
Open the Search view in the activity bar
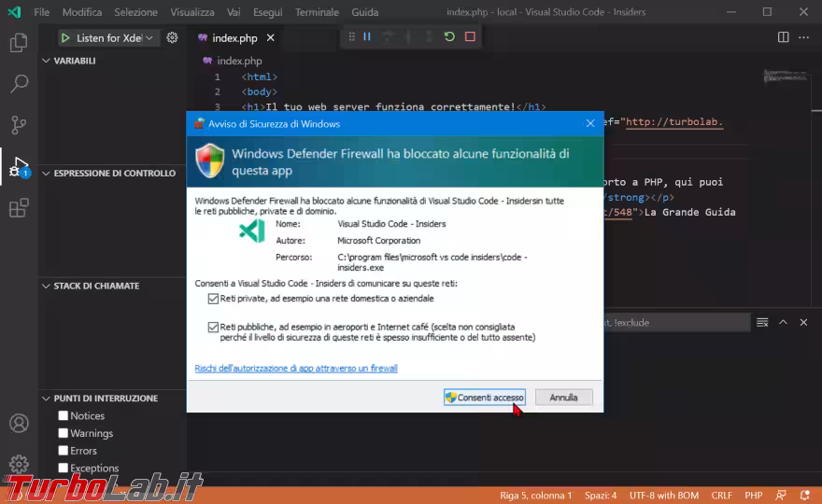(x=19, y=83)
